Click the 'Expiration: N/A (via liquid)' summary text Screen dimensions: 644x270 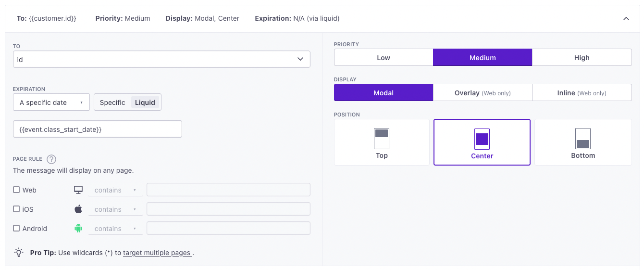coord(297,18)
